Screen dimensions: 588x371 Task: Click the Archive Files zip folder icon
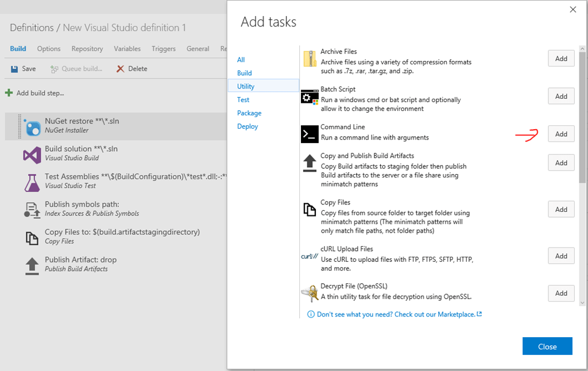pyautogui.click(x=310, y=59)
